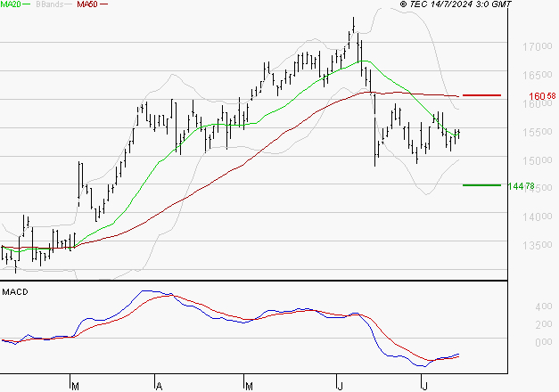This screenshot has height=392, width=559.
Task: Click the MA50 legend label
Action: [x=87, y=4]
